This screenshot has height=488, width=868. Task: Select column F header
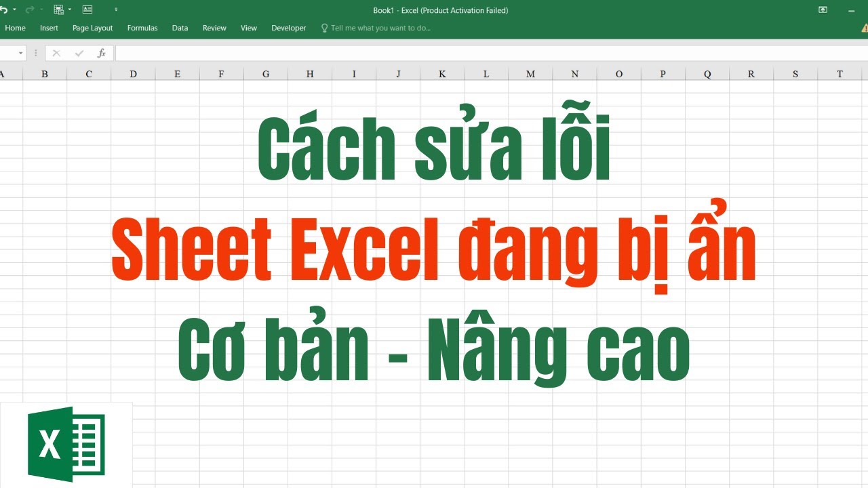coord(221,74)
